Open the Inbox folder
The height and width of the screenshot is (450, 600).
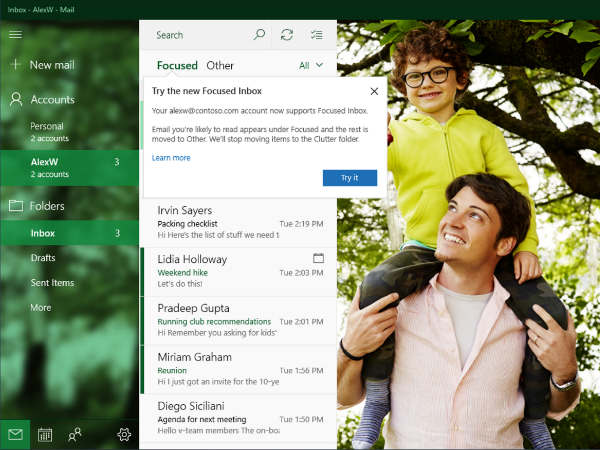click(x=69, y=233)
